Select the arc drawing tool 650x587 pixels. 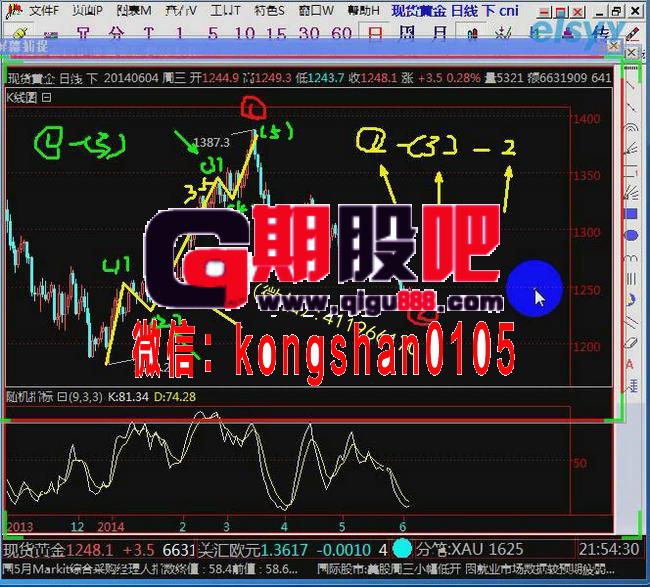[631, 128]
